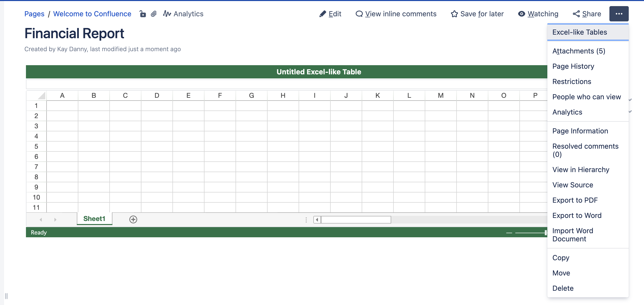The width and height of the screenshot is (644, 305).
Task: Switch to the Sheet1 tab
Action: click(94, 219)
